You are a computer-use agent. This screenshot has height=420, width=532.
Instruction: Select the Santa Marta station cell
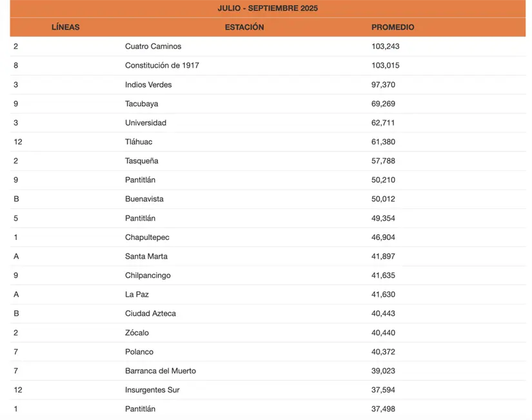[x=146, y=256]
